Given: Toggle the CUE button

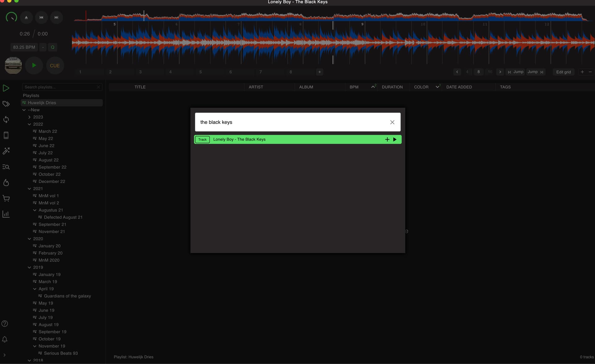Looking at the screenshot, I should pyautogui.click(x=55, y=66).
